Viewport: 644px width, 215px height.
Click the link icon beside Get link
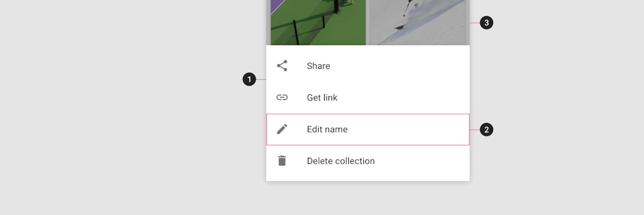coord(282,98)
